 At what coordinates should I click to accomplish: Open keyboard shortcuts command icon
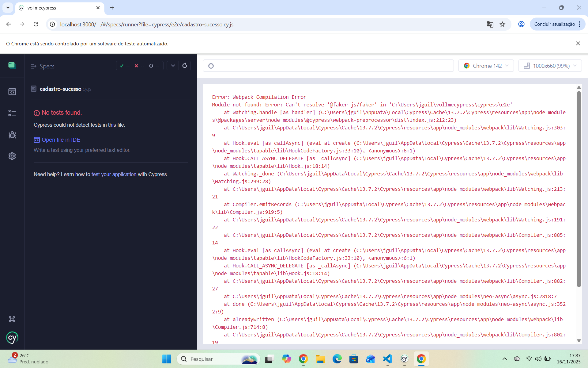click(12, 319)
